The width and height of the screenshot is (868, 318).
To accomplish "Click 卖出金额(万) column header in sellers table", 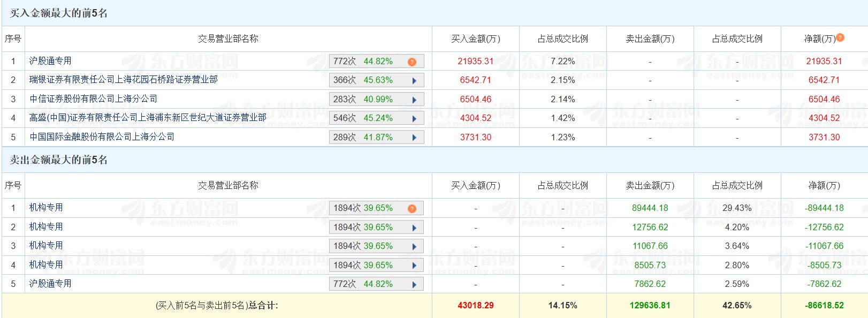I will (650, 186).
